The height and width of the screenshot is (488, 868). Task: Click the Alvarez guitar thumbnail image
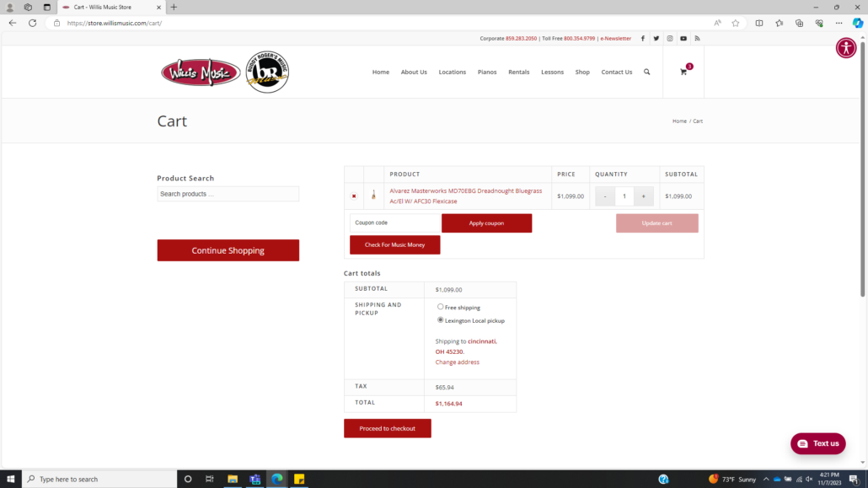[x=373, y=195]
